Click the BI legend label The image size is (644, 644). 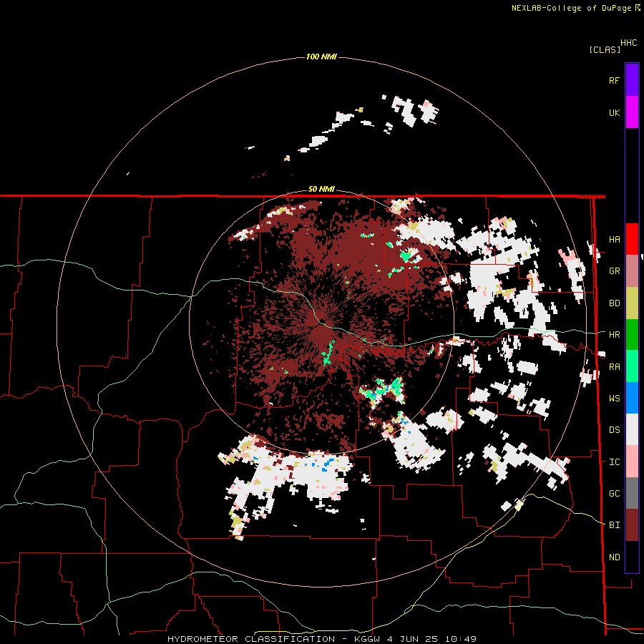point(614,525)
